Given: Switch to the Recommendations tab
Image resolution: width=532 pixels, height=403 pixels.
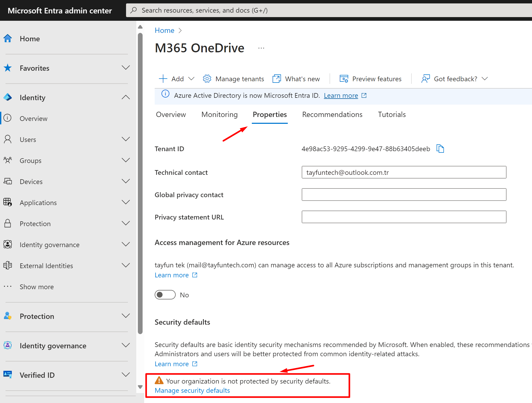Looking at the screenshot, I should click(332, 115).
